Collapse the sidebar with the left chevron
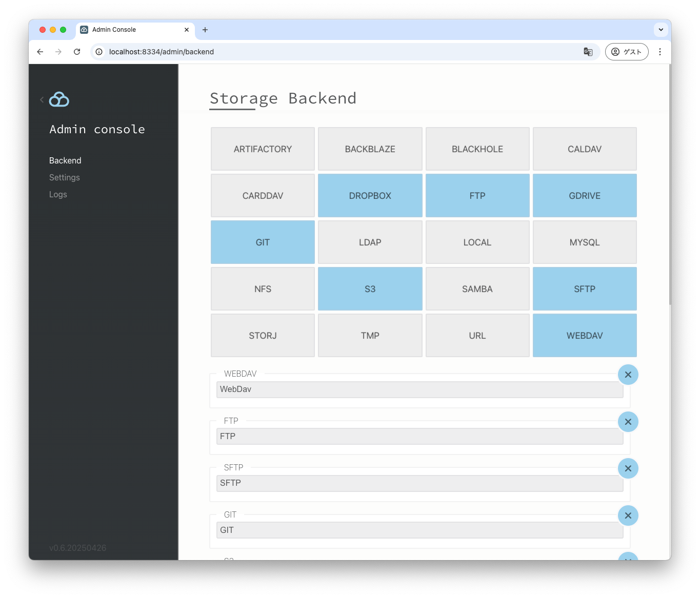700x598 pixels. tap(42, 99)
